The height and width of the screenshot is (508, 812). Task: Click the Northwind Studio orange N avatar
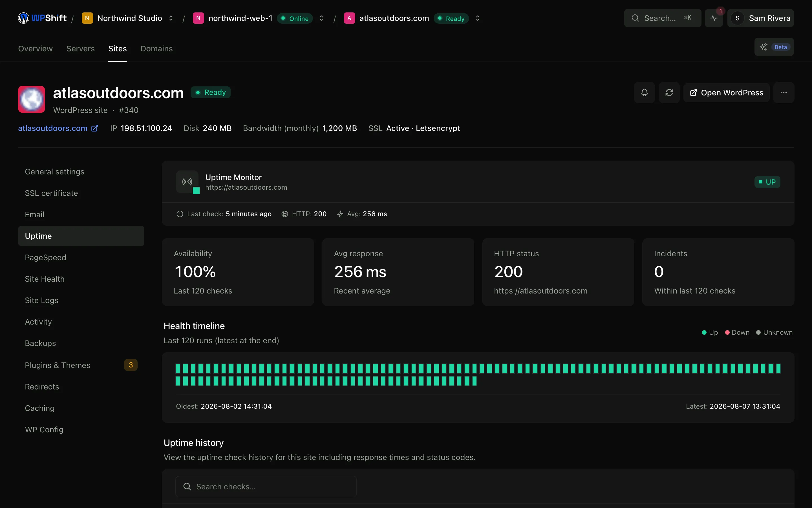coord(87,18)
